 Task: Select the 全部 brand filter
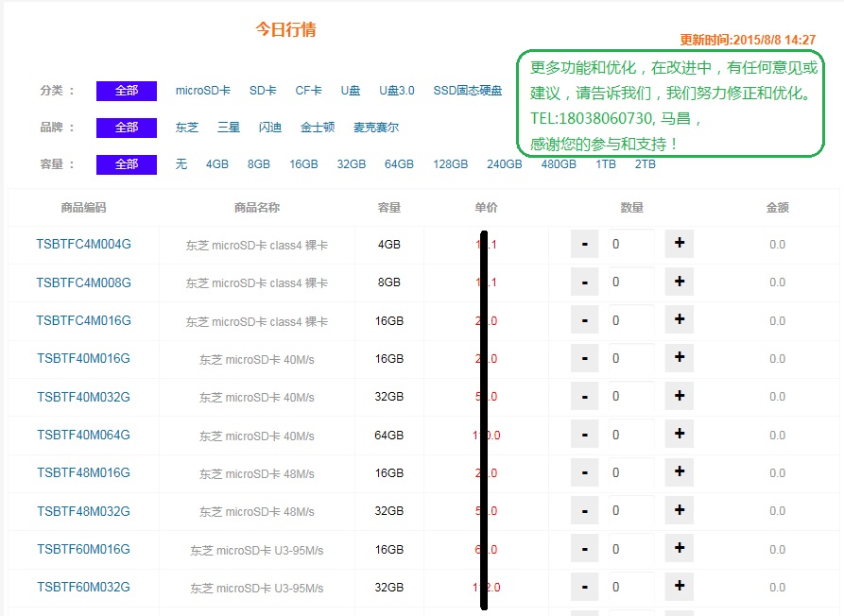click(127, 127)
